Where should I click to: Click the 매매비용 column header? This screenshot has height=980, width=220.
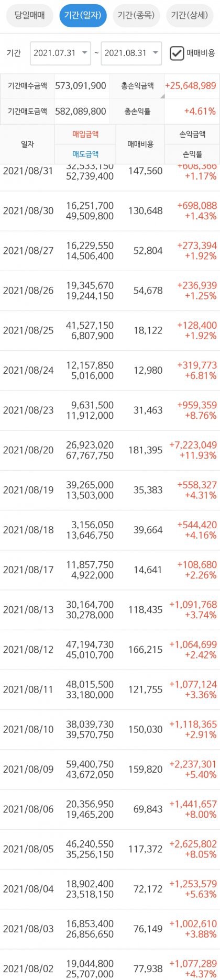140,144
